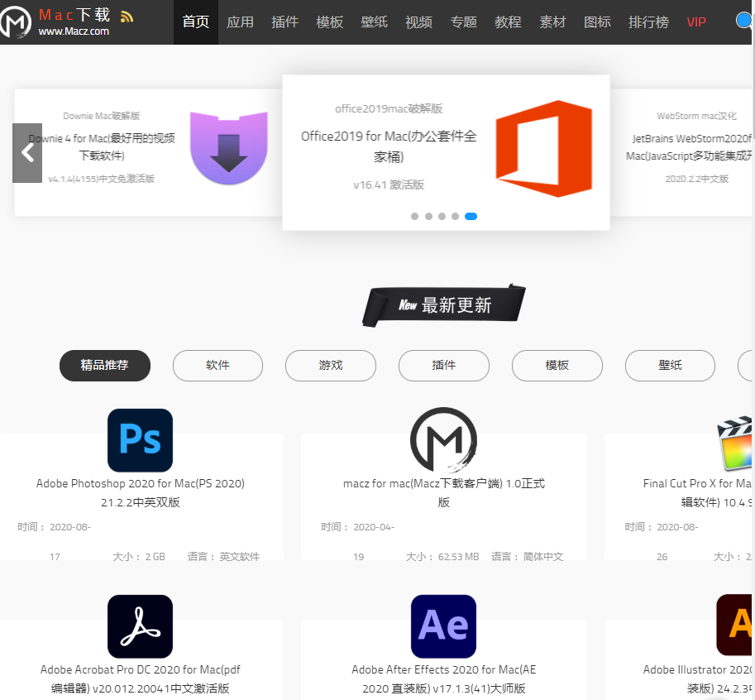Select the 壁纸 filter pill below banner
Image resolution: width=755 pixels, height=700 pixels.
coord(671,365)
